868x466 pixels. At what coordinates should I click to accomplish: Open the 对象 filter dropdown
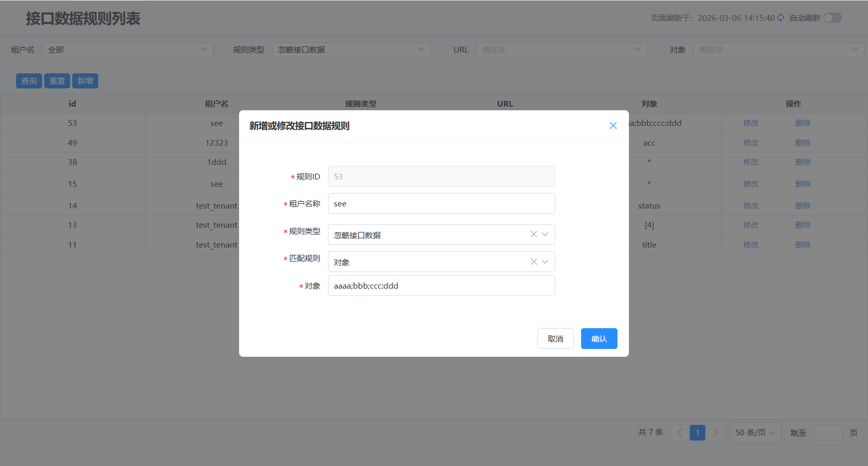(x=778, y=49)
